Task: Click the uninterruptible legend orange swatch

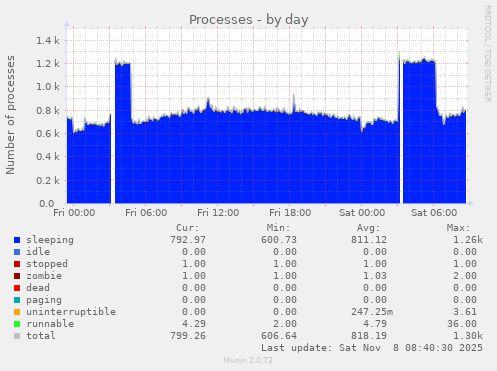Action: 17,312
